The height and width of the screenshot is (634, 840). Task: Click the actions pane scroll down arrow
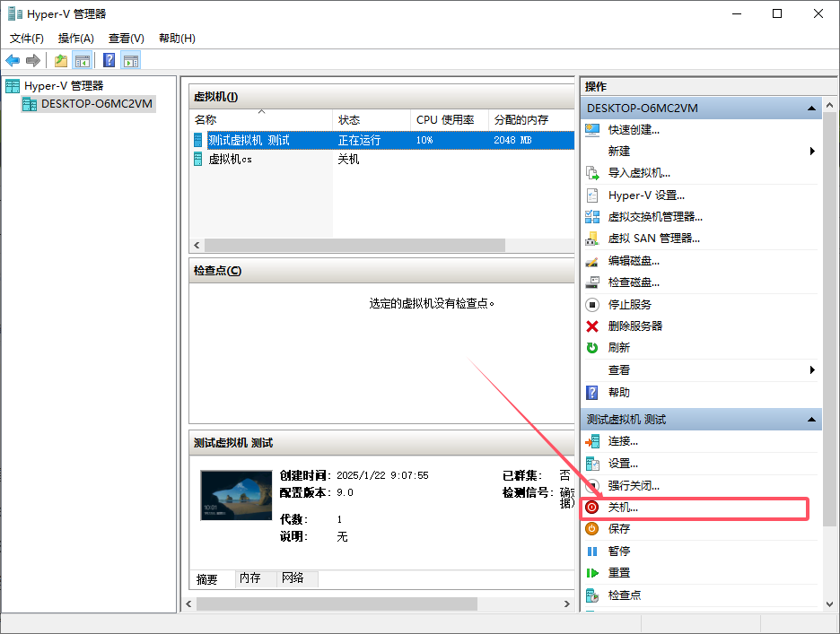pyautogui.click(x=830, y=604)
